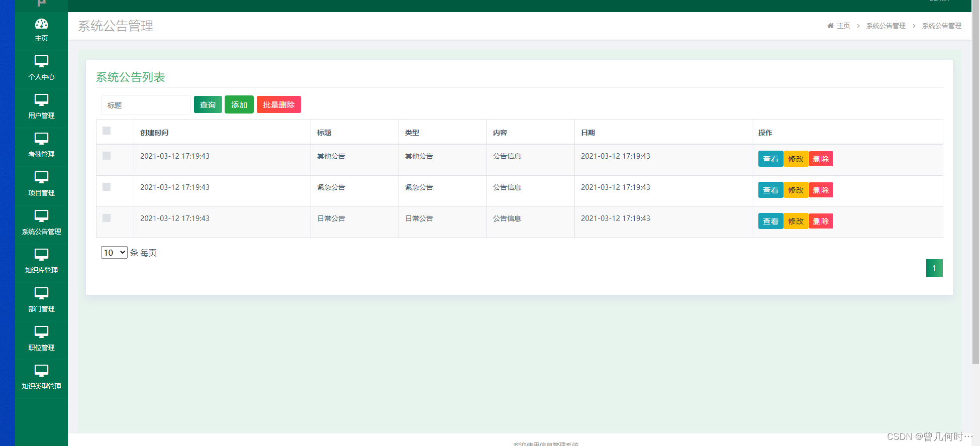
Task: Click 内容 column header
Action: [x=500, y=133]
